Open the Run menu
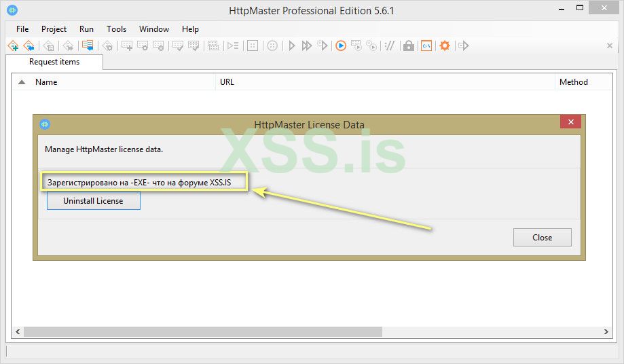The image size is (624, 364). pos(86,29)
